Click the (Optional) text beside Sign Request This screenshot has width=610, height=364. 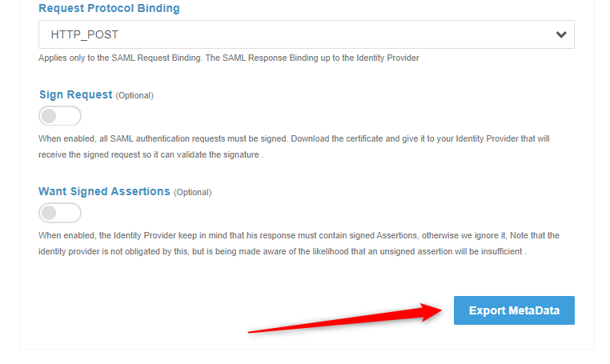tap(134, 95)
